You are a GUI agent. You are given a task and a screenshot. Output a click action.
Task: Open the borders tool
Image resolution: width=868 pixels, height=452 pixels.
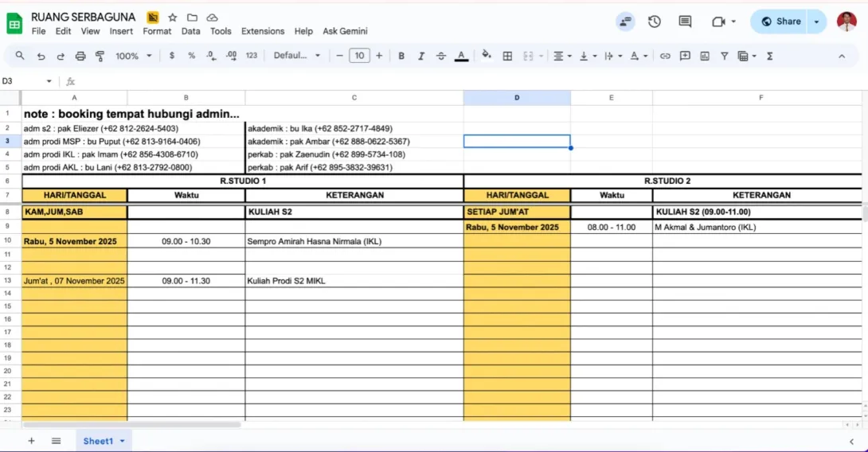click(507, 56)
